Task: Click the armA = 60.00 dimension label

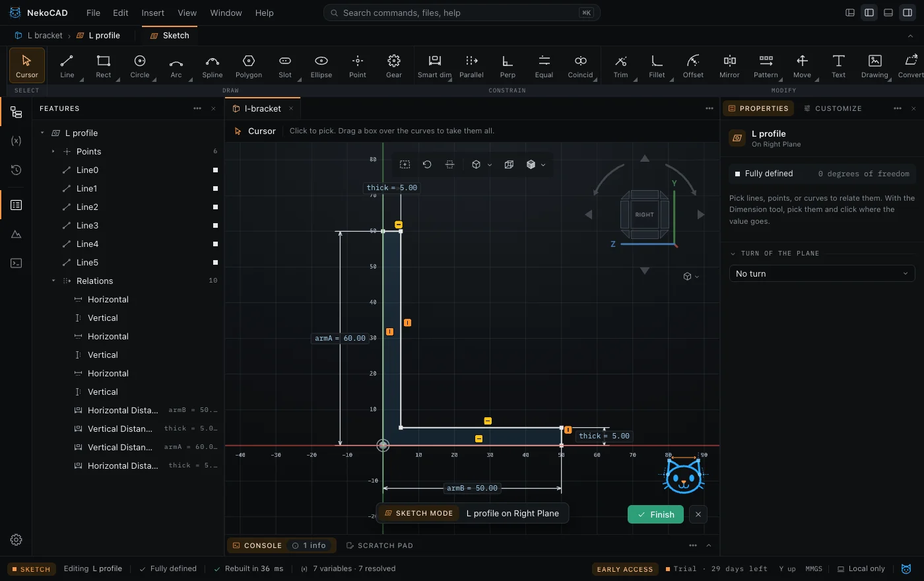Action: 341,338
